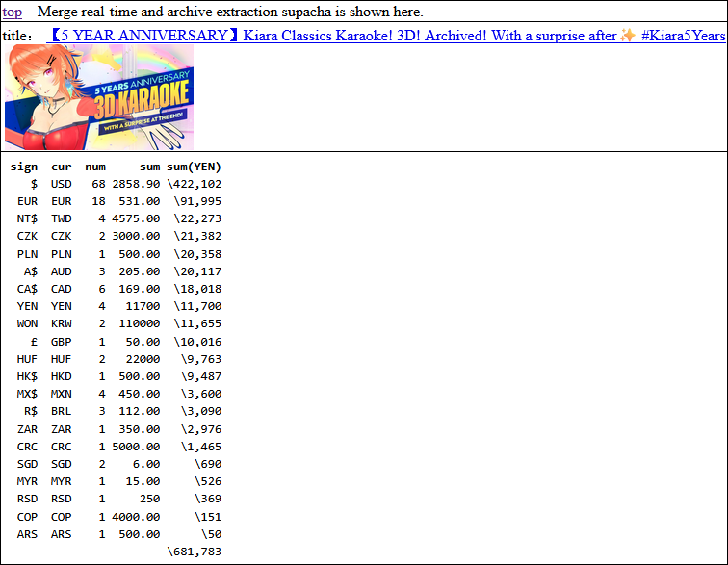Screen dimensions: 728x565
Task: Click CRC yen total \1,465
Action: point(201,447)
